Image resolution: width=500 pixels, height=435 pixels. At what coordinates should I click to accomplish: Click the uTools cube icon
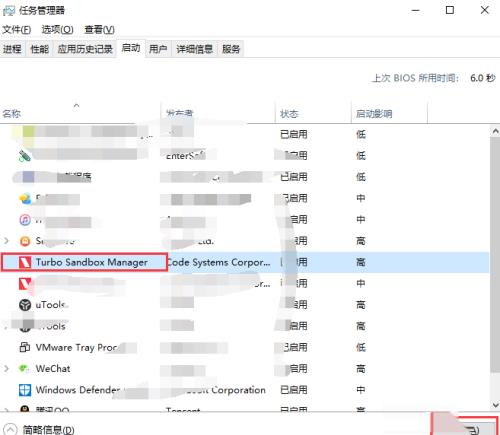coord(25,305)
